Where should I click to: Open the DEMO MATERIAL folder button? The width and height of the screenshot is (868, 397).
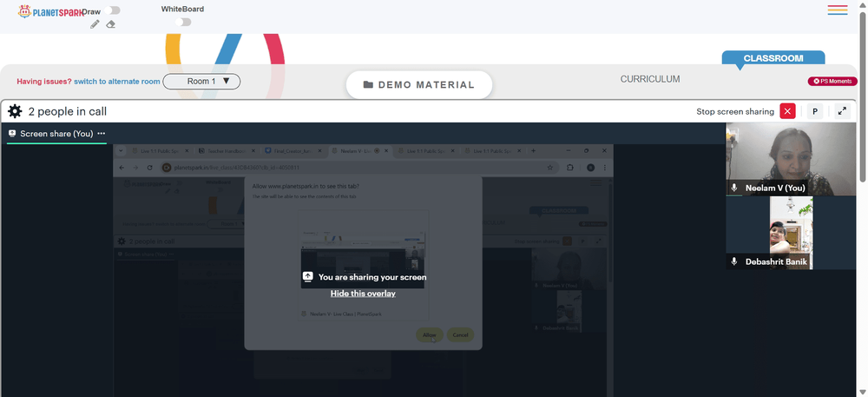tap(419, 85)
